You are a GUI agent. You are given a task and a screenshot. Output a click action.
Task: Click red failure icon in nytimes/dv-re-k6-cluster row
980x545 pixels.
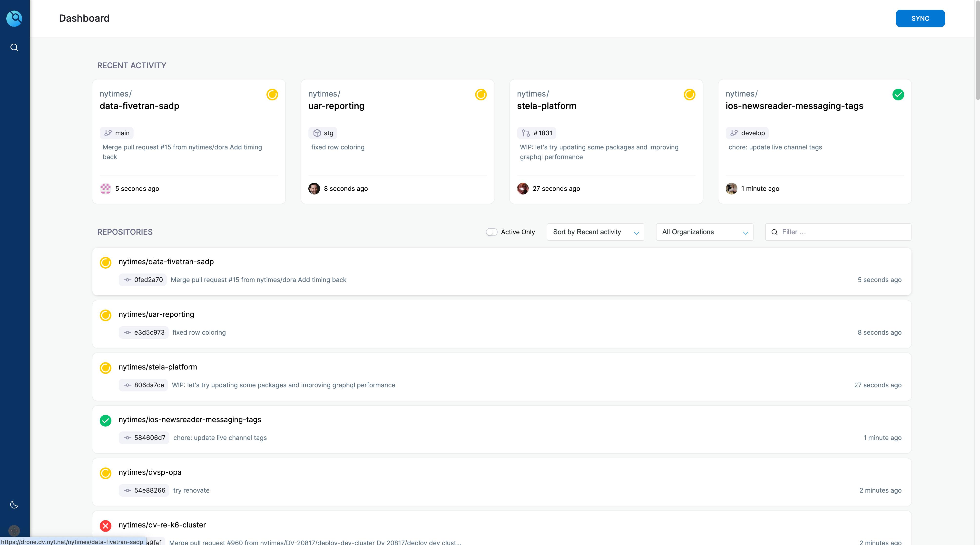tap(105, 526)
